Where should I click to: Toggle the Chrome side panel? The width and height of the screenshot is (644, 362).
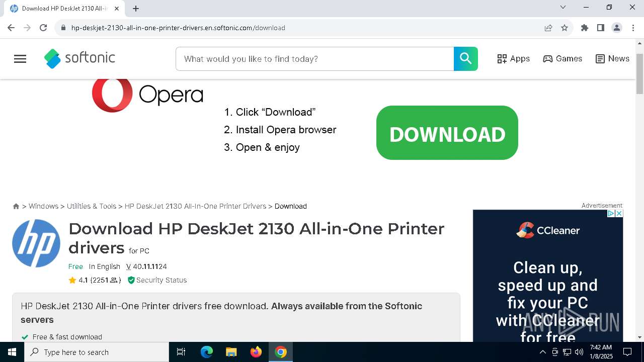click(601, 28)
